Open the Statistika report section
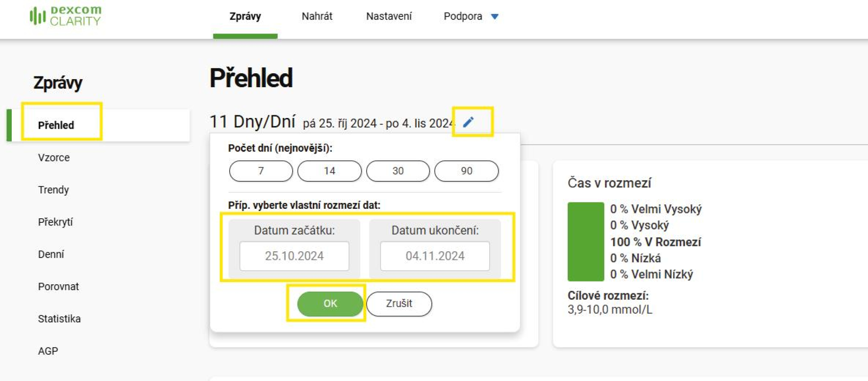Viewport: 868px width, 381px height. pyautogui.click(x=59, y=319)
